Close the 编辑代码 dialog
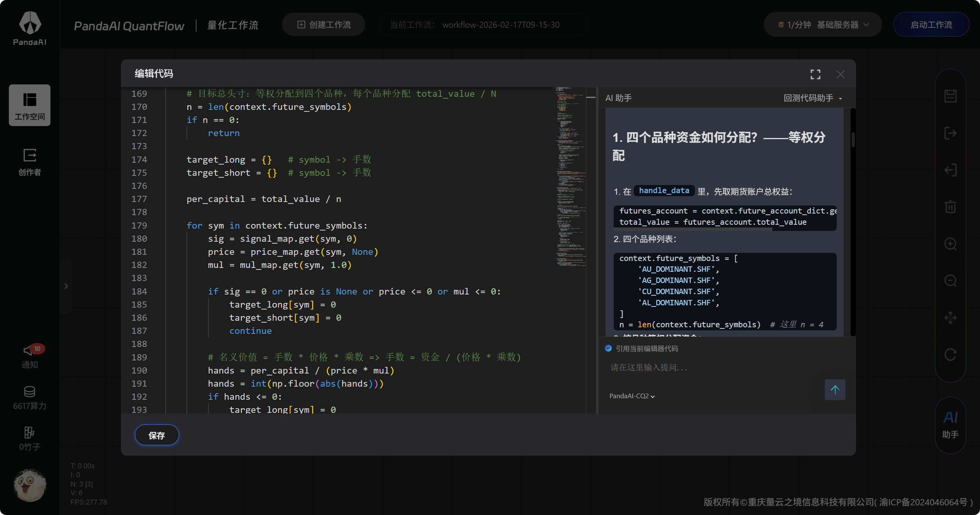Screen dimensions: 980x515 pyautogui.click(x=840, y=74)
